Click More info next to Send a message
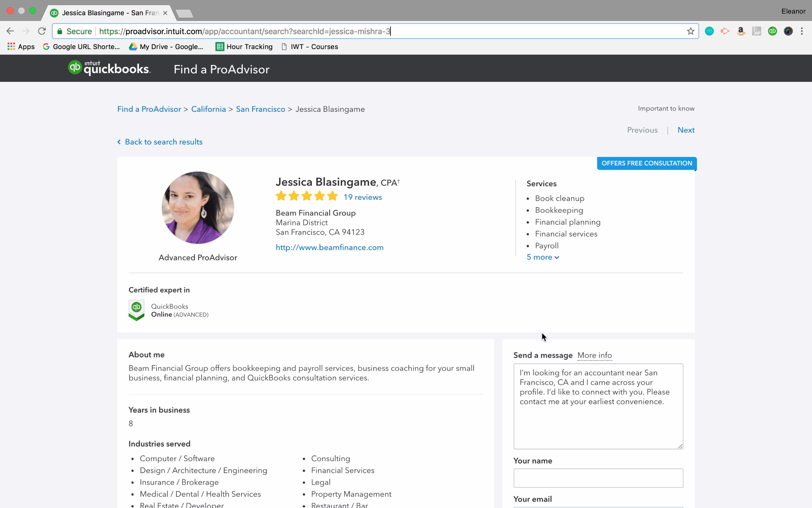Screen dimensions: 812x508 (595, 355)
